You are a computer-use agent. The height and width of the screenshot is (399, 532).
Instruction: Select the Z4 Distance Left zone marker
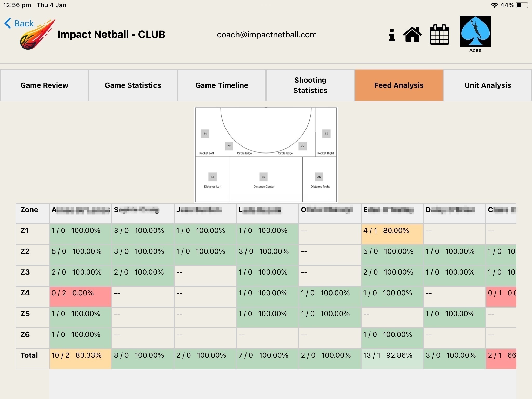[212, 177]
